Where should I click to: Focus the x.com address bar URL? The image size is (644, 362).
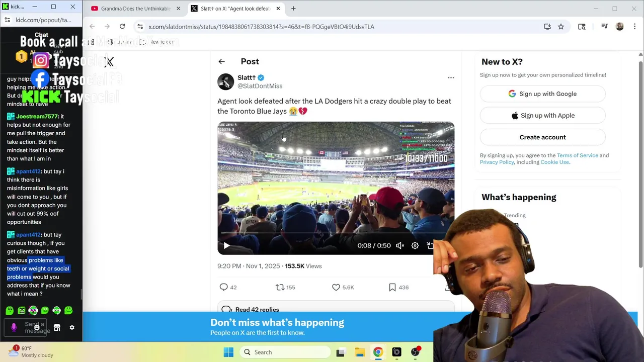pyautogui.click(x=261, y=27)
